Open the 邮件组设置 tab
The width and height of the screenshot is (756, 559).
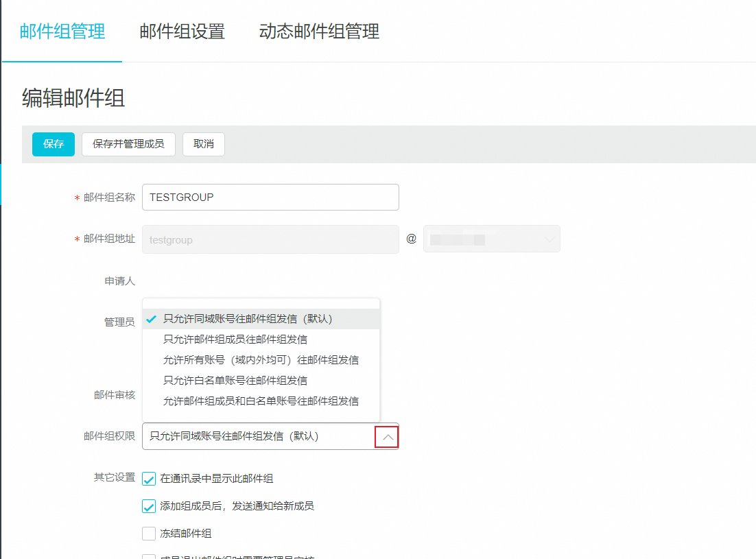tap(182, 32)
